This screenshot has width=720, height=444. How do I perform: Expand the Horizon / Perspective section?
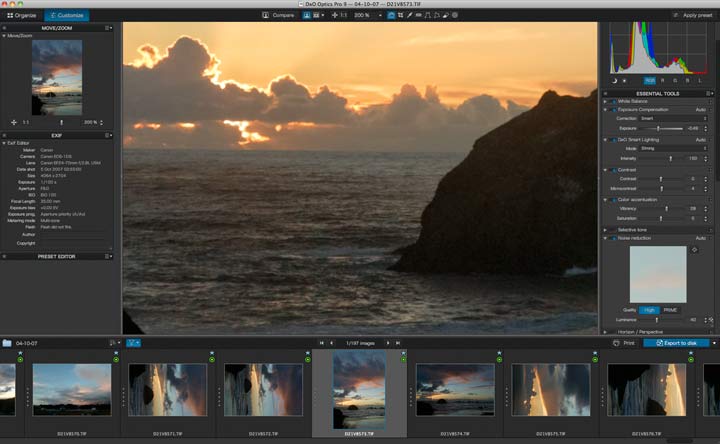(605, 332)
